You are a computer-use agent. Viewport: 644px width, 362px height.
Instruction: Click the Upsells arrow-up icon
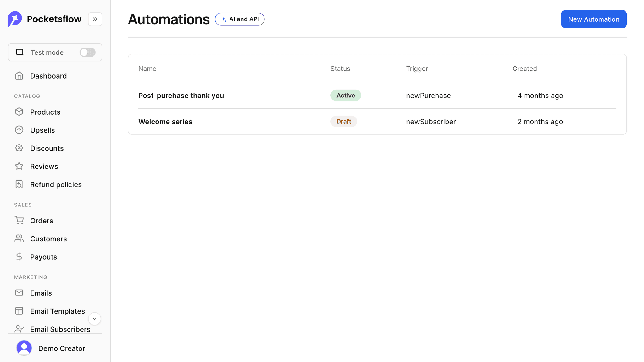tap(19, 130)
